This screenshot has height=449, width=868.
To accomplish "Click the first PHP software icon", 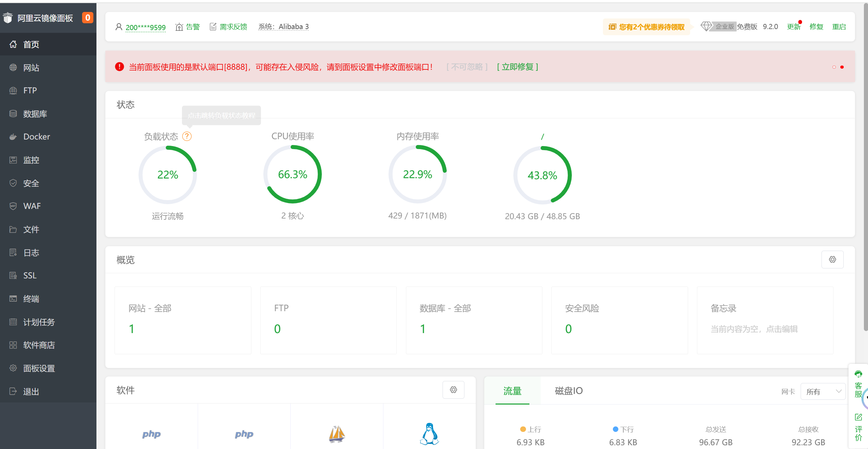I will coord(151,434).
